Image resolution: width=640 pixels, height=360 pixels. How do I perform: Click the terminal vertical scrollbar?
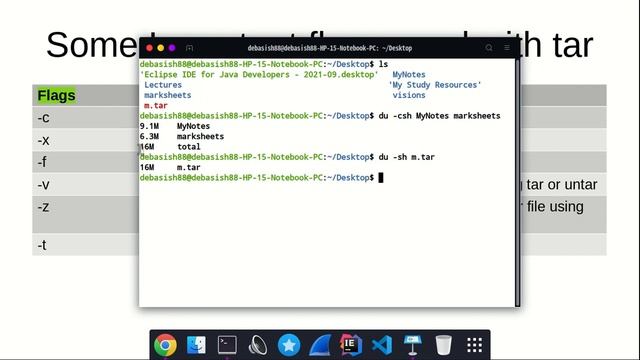coord(518,182)
